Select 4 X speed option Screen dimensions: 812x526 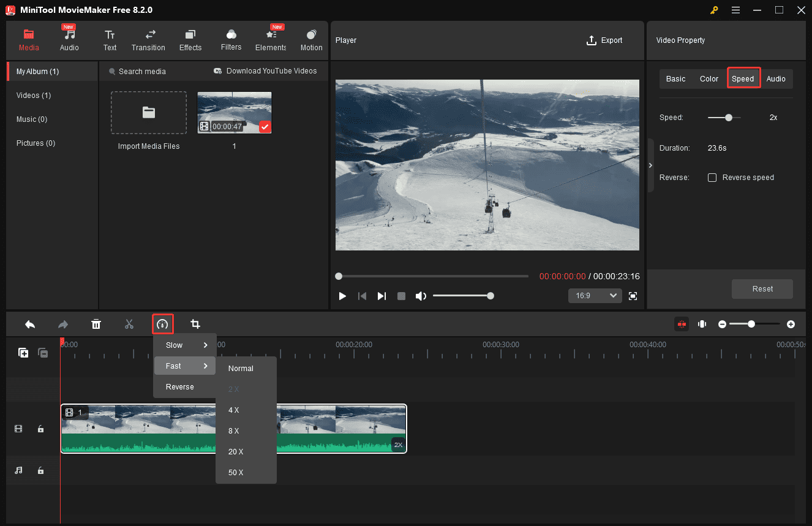click(246, 410)
